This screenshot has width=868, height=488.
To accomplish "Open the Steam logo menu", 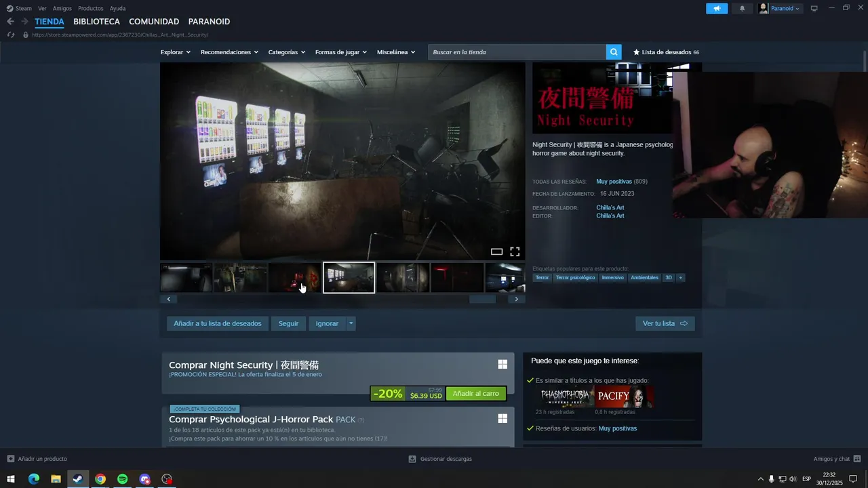I will point(19,8).
